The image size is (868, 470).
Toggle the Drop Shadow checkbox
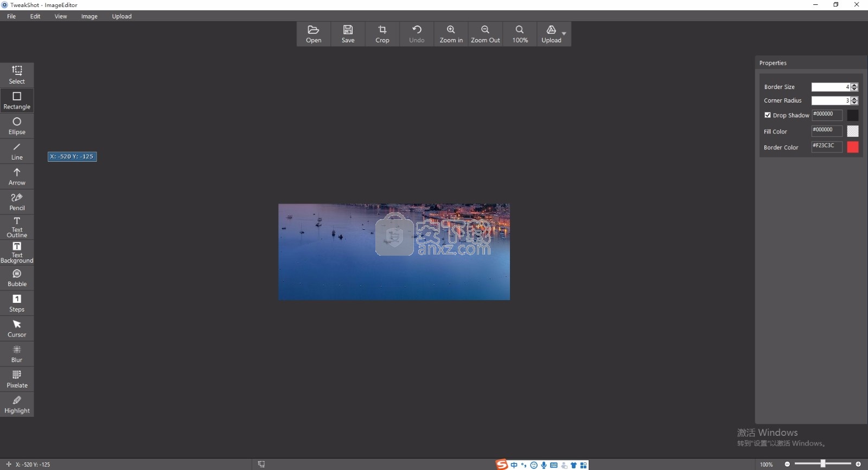click(768, 115)
